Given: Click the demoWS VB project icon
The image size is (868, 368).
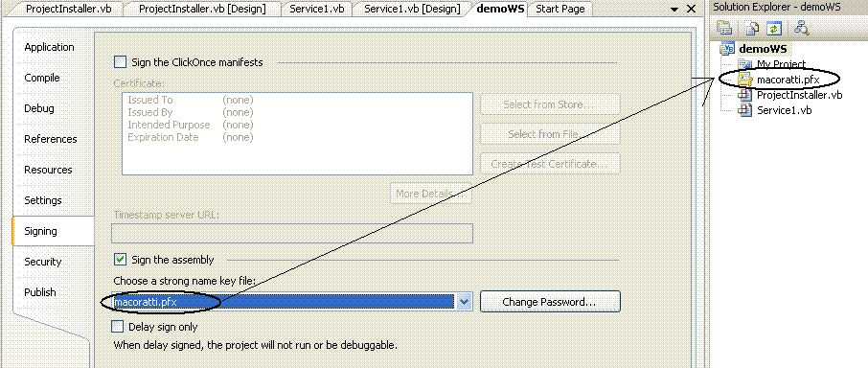Looking at the screenshot, I should [x=727, y=49].
